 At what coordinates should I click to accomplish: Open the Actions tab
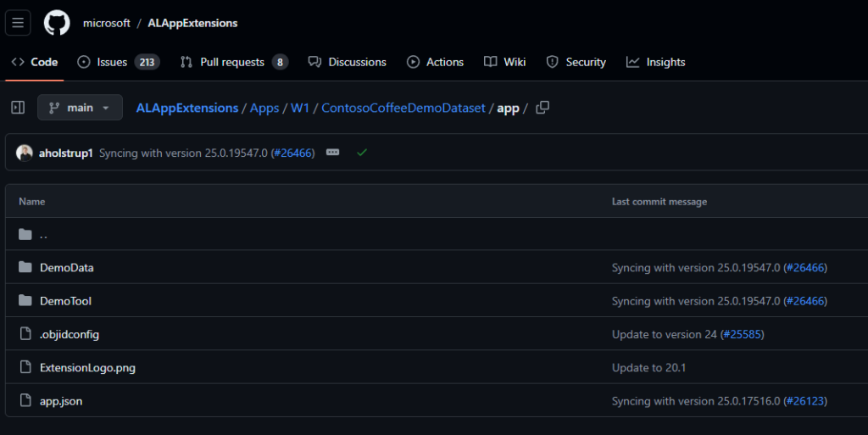(435, 62)
